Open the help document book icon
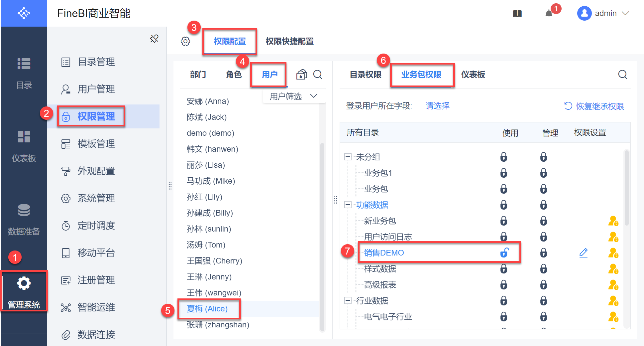Image resolution: width=644 pixels, height=346 pixels. pyautogui.click(x=517, y=14)
